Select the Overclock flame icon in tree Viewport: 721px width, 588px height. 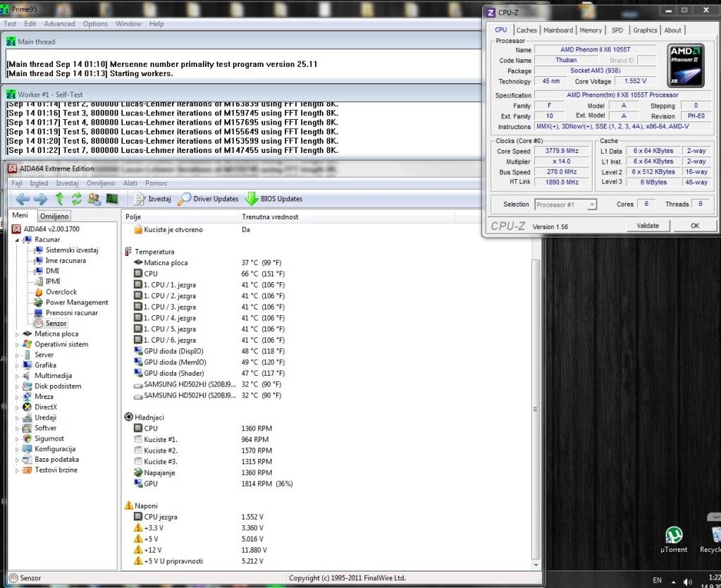39,292
